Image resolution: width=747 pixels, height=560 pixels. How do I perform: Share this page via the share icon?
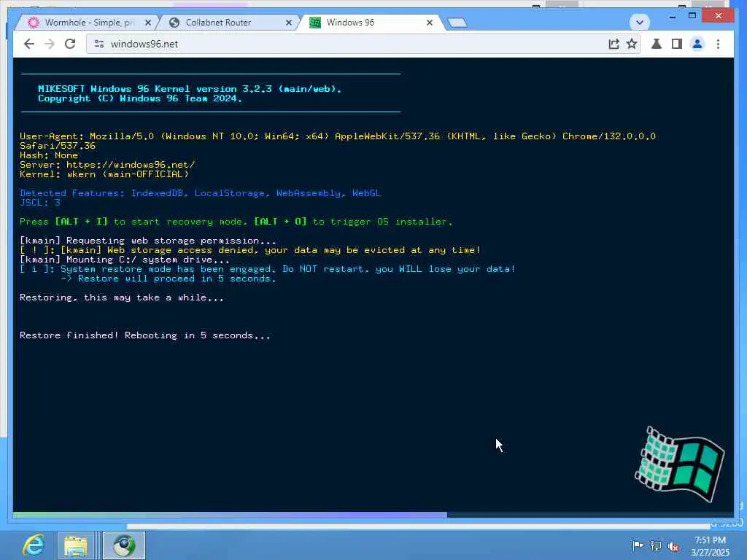(614, 44)
